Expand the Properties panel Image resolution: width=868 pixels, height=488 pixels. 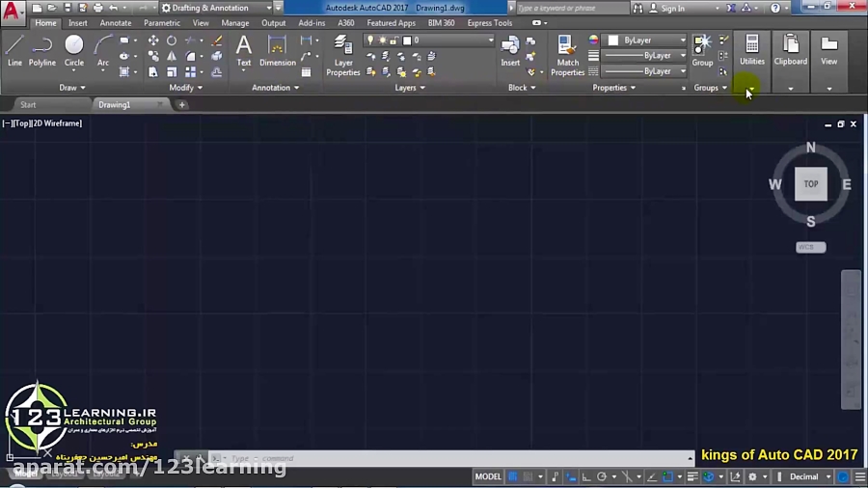click(614, 88)
